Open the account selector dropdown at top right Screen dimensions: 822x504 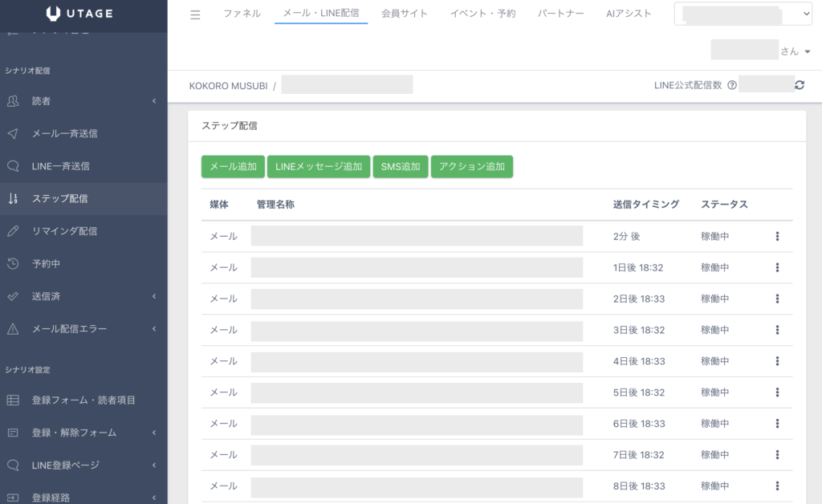point(743,14)
